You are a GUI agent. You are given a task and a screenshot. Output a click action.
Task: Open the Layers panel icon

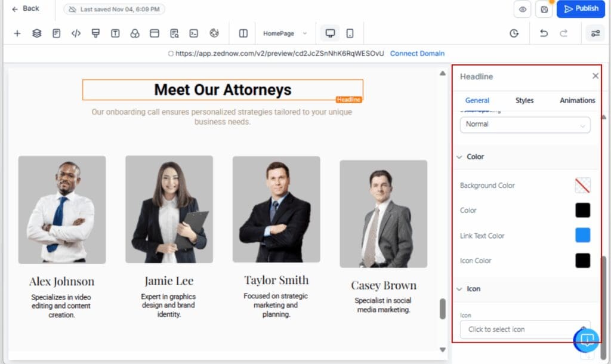(x=36, y=33)
